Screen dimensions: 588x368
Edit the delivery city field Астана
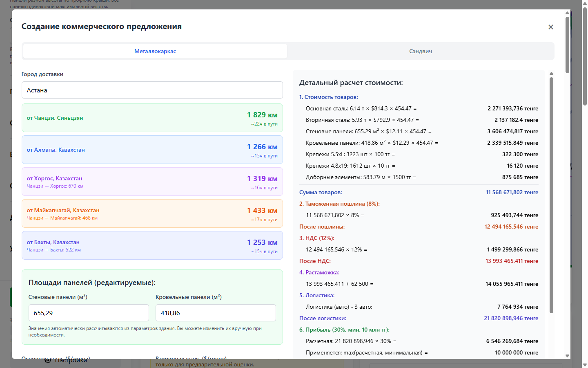152,90
